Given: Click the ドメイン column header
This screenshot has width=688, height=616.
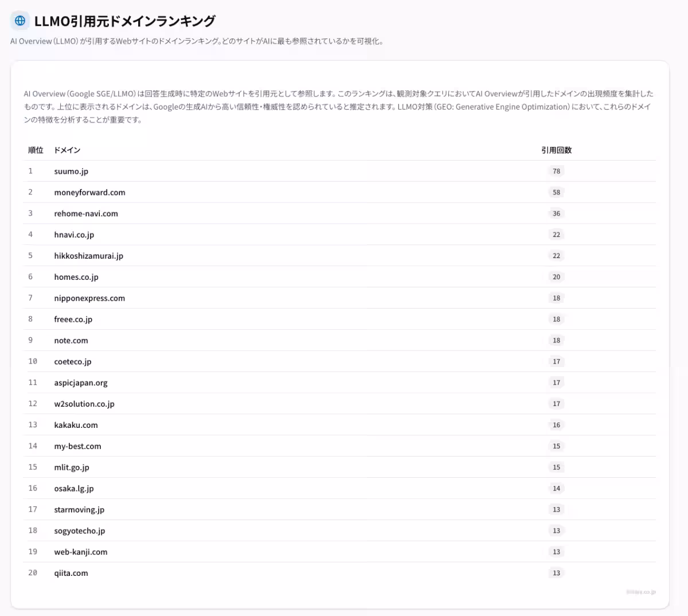Looking at the screenshot, I should click(x=67, y=150).
